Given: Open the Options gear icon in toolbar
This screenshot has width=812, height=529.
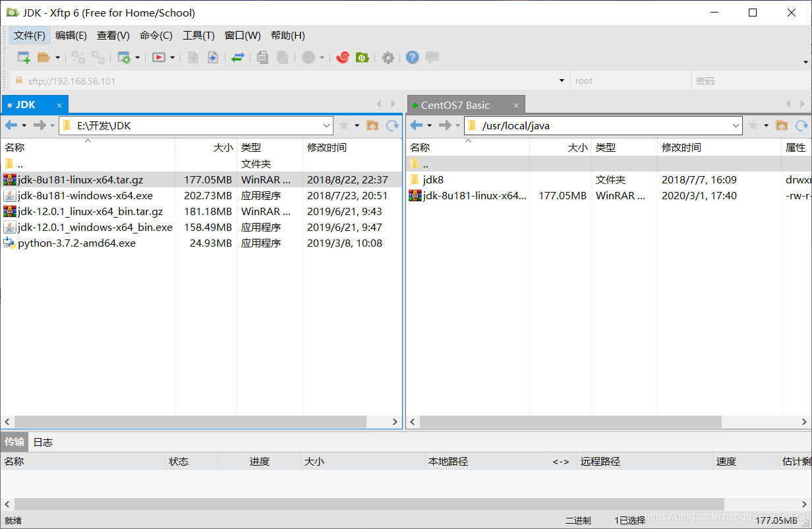Looking at the screenshot, I should (x=388, y=57).
